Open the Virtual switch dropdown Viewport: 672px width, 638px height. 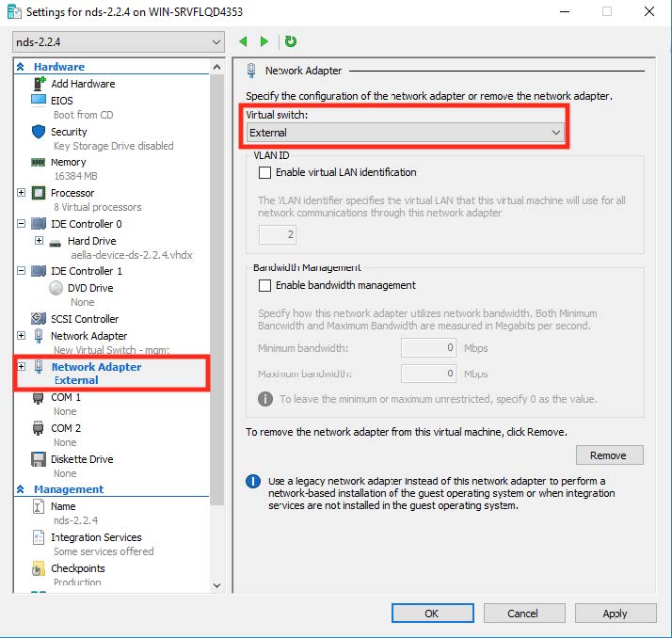(405, 134)
